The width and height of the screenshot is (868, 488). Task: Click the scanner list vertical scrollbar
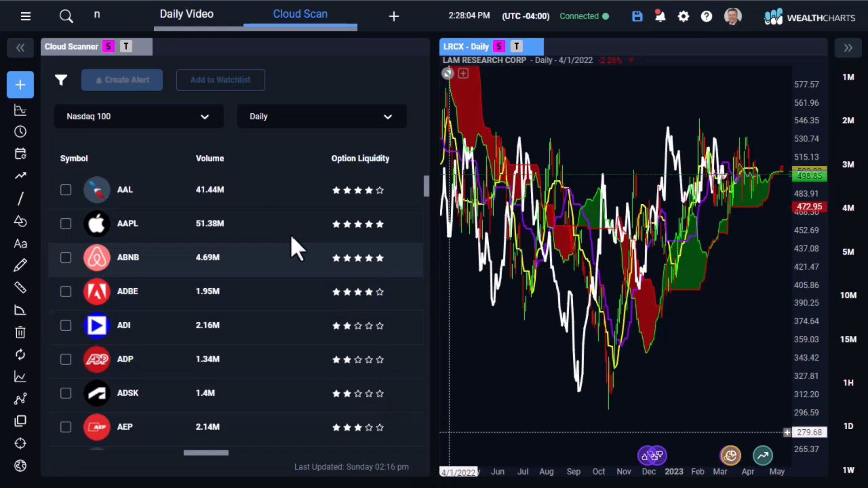426,186
